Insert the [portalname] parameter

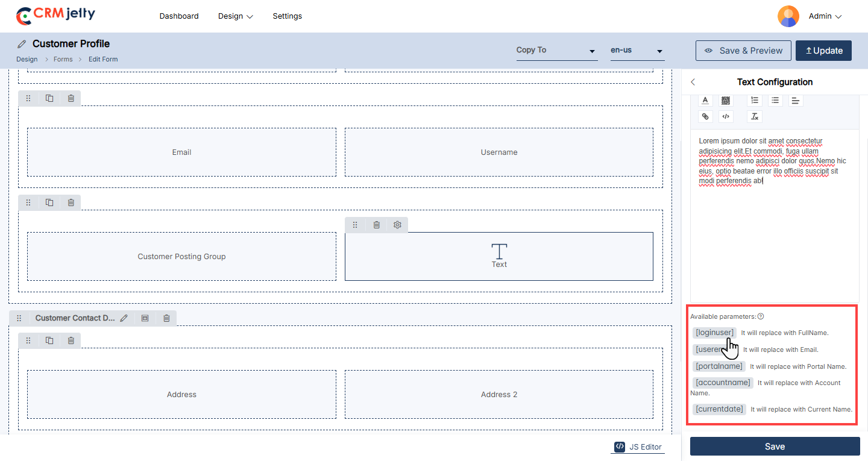tap(719, 366)
